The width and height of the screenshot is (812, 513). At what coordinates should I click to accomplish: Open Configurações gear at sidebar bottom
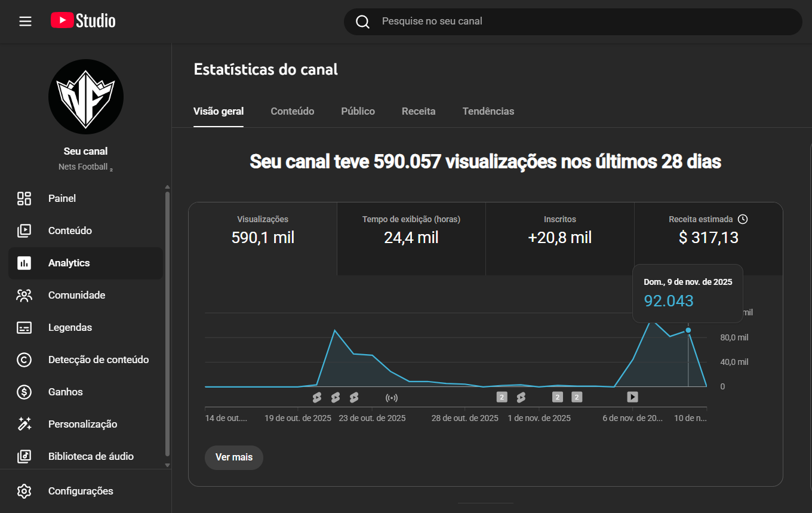81,491
